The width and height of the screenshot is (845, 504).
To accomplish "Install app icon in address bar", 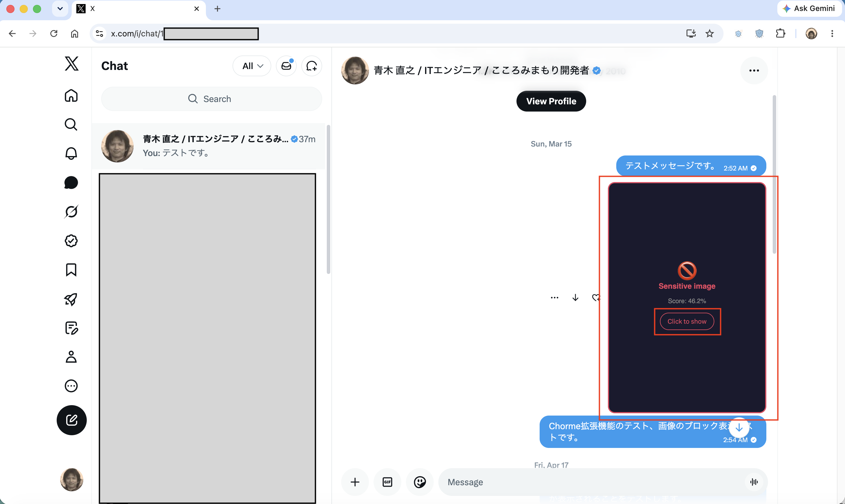I will (691, 33).
